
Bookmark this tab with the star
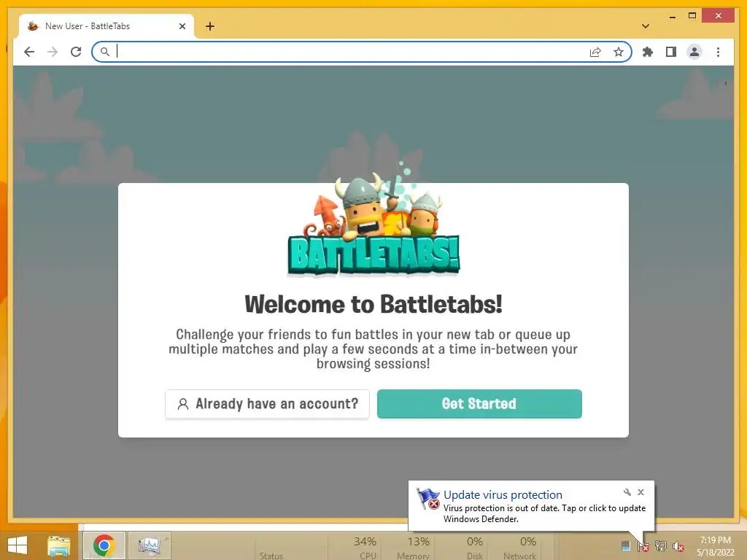(x=619, y=52)
